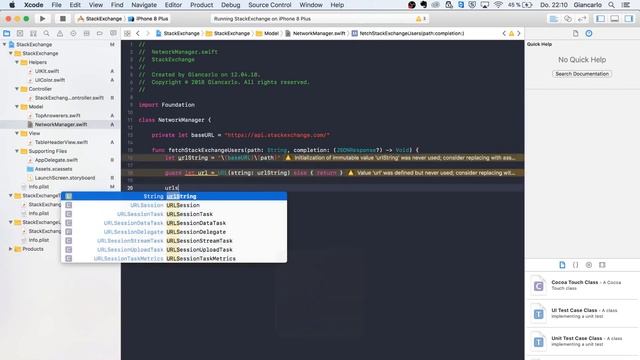The width and height of the screenshot is (640, 360).
Task: Show the File inspector
Action: [x=576, y=33]
